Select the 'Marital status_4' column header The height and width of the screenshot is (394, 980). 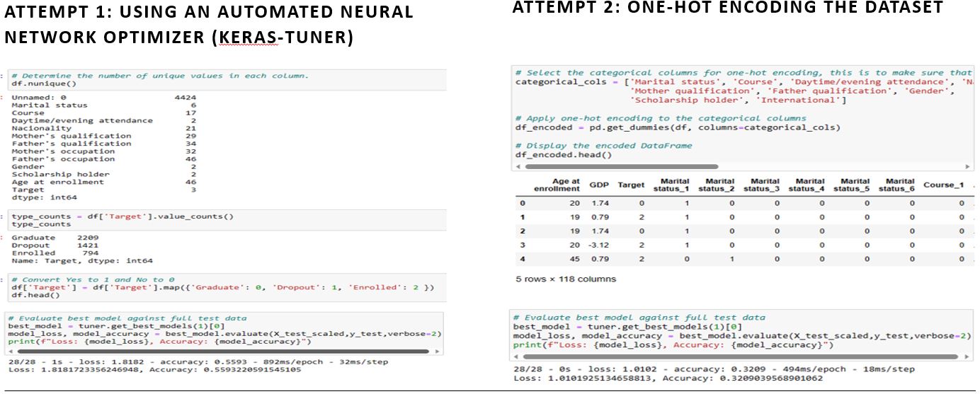807,185
